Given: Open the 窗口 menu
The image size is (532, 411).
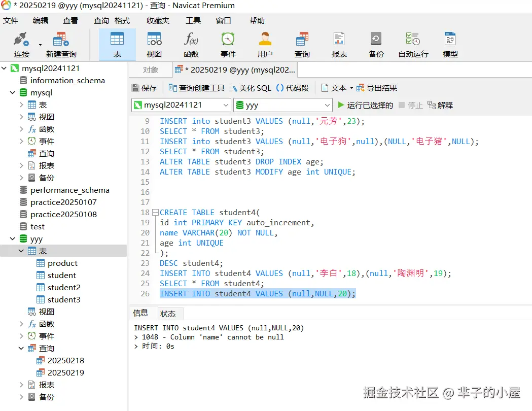Looking at the screenshot, I should pos(223,21).
